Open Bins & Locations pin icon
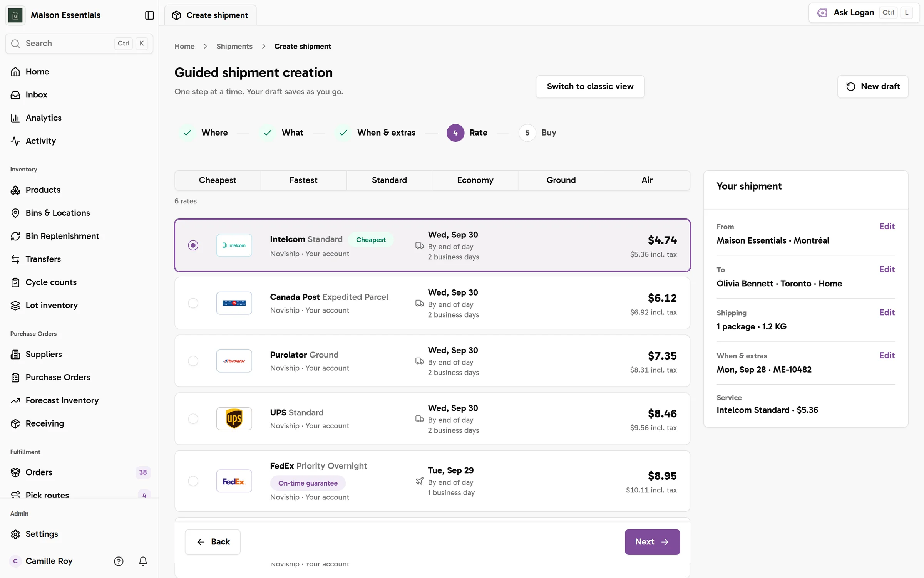The image size is (924, 578). [15, 213]
